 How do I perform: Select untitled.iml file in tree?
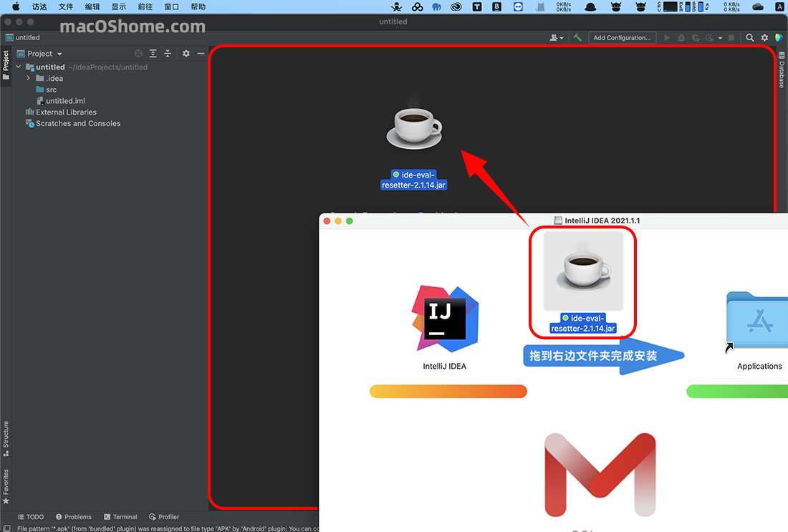[61, 101]
